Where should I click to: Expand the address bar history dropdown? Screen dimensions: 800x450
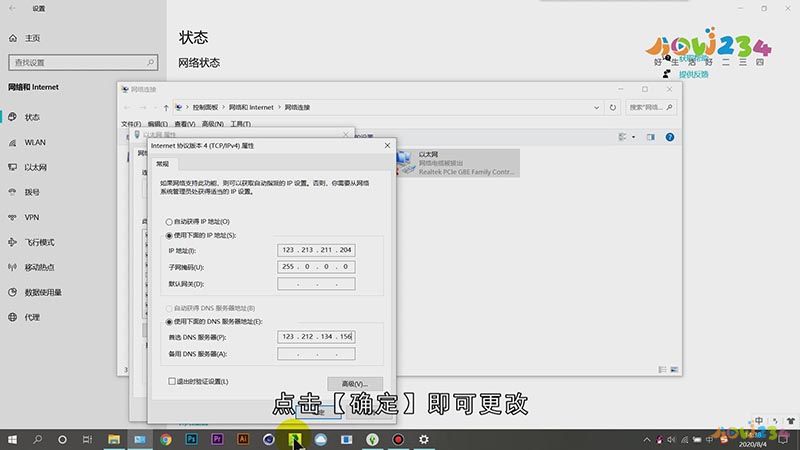click(596, 108)
